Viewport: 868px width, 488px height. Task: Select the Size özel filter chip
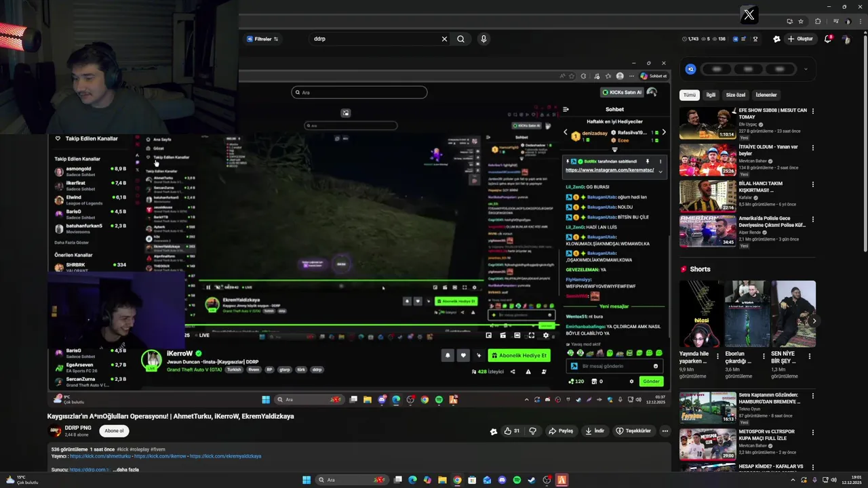click(x=735, y=95)
